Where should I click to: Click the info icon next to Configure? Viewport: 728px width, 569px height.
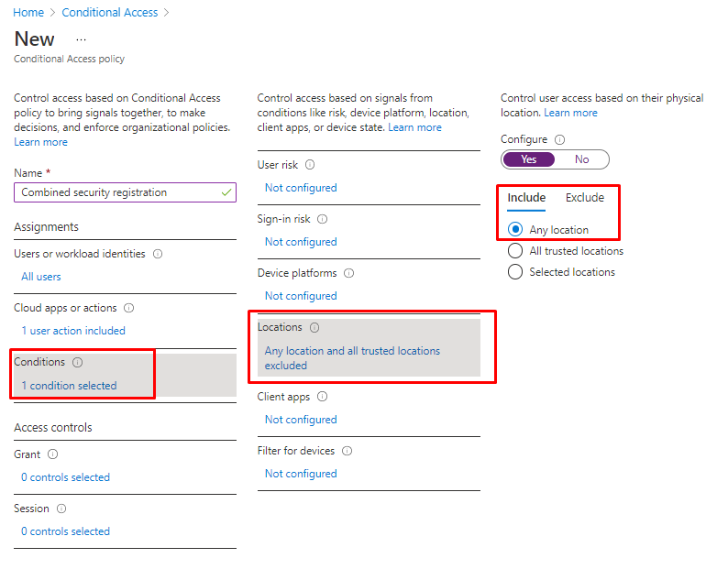(x=560, y=139)
